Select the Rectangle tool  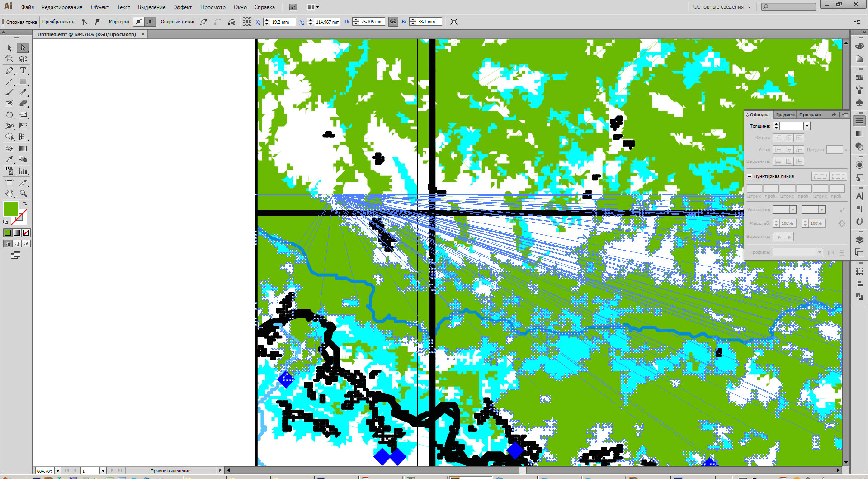click(x=23, y=82)
